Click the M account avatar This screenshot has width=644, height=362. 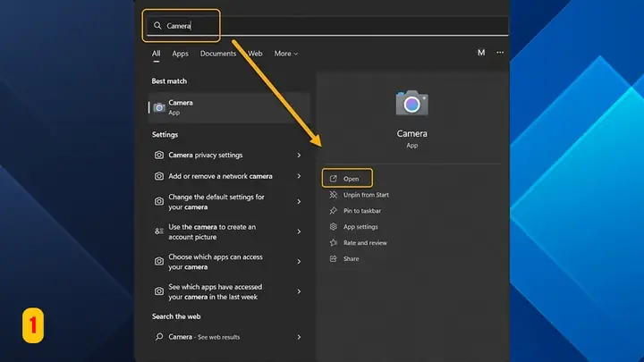click(x=481, y=53)
